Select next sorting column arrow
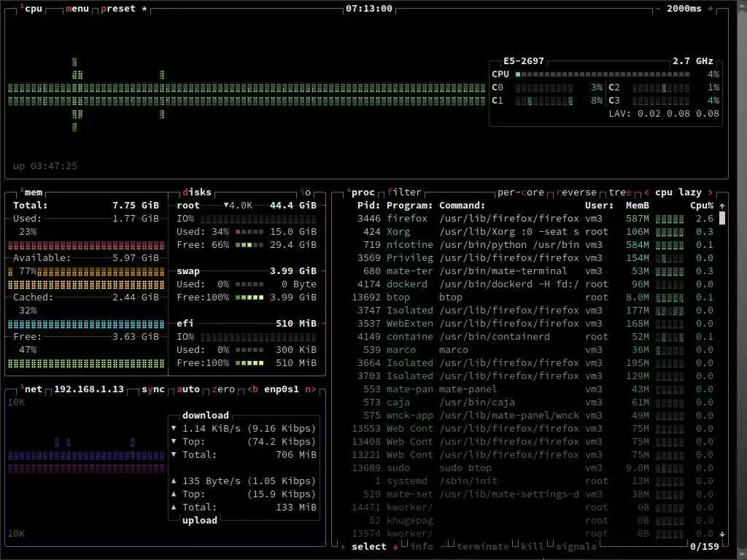This screenshot has height=560, width=747. coord(711,192)
